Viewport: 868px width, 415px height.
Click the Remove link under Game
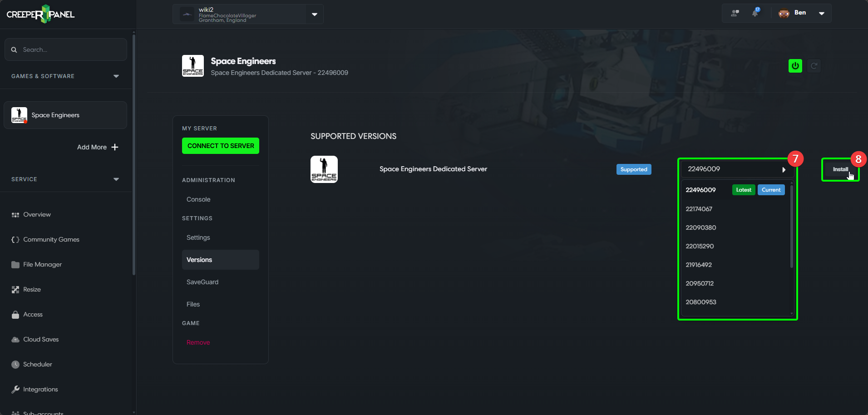[x=197, y=342]
